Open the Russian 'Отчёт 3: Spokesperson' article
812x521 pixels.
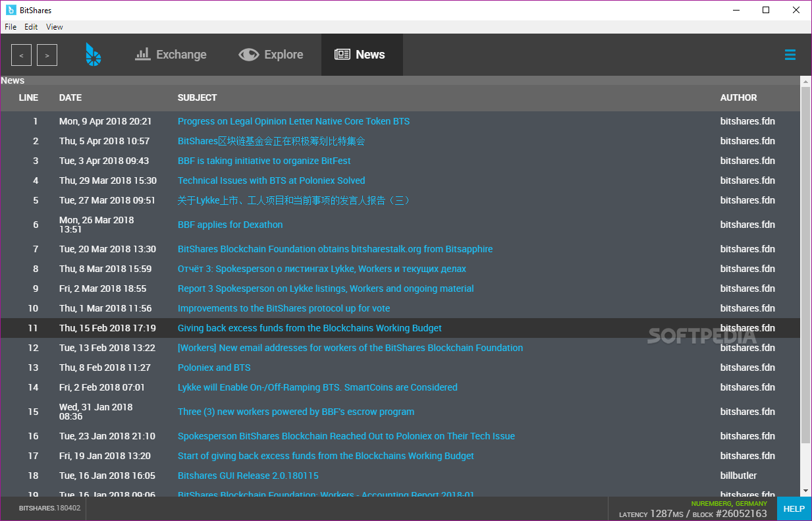pos(322,269)
